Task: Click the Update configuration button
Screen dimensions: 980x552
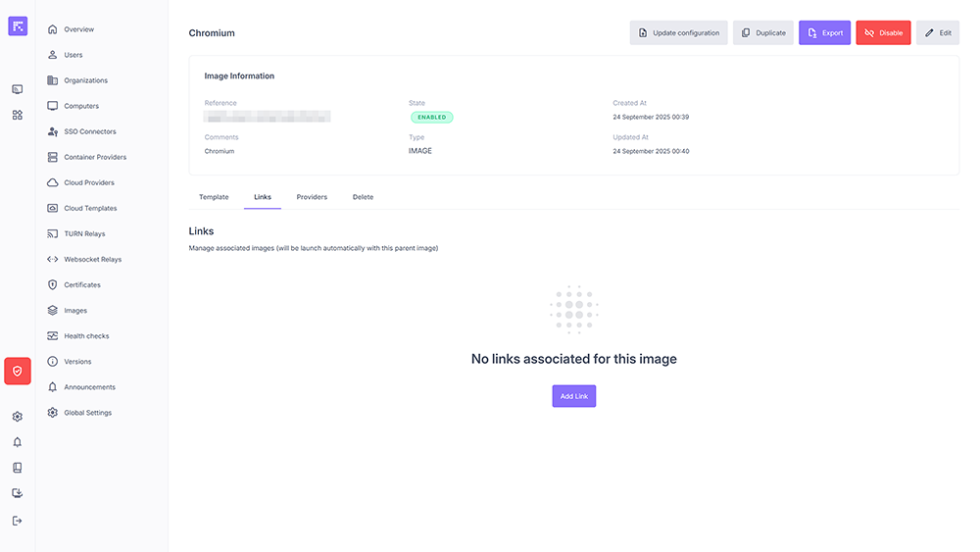Action: tap(678, 32)
